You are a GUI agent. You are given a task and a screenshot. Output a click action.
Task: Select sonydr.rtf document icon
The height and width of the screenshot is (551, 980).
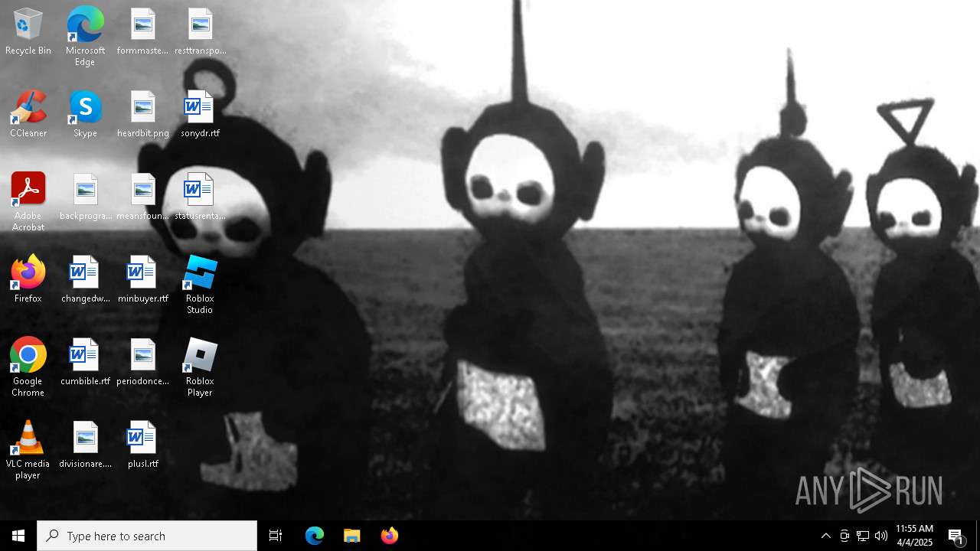click(x=200, y=115)
